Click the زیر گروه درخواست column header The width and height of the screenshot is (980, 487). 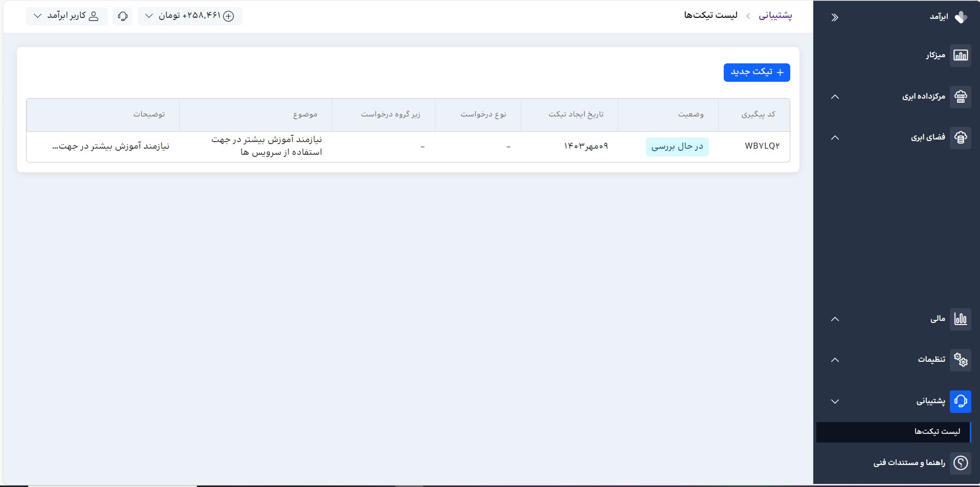click(390, 114)
